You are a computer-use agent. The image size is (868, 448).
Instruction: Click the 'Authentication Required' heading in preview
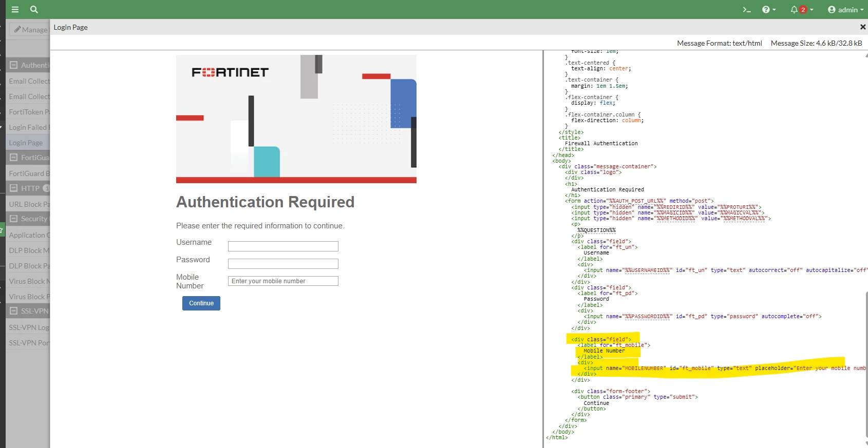tap(266, 202)
